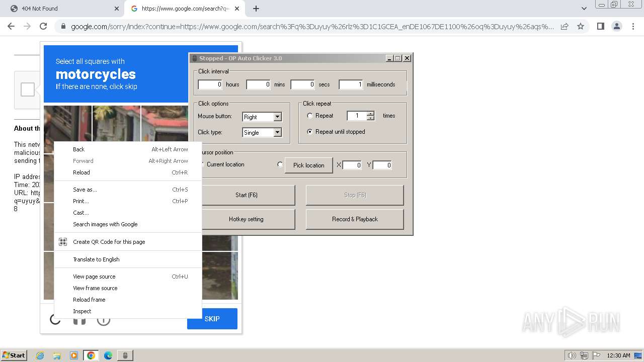Click the Pick location button
Screen dimensions: 644x362
point(309,165)
